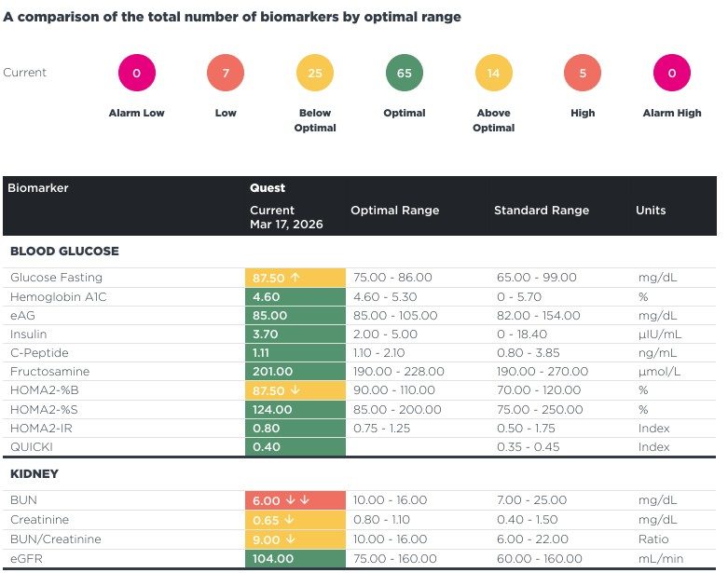Click the Below Optimal circle showing 25
The width and height of the screenshot is (728, 573).
[315, 73]
